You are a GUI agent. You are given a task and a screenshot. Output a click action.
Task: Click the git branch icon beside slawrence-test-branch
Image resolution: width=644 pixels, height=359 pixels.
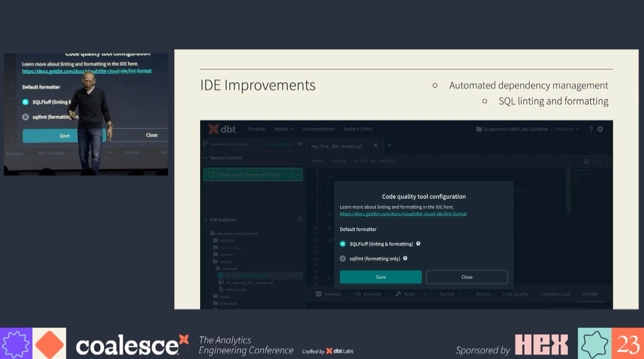click(x=205, y=144)
